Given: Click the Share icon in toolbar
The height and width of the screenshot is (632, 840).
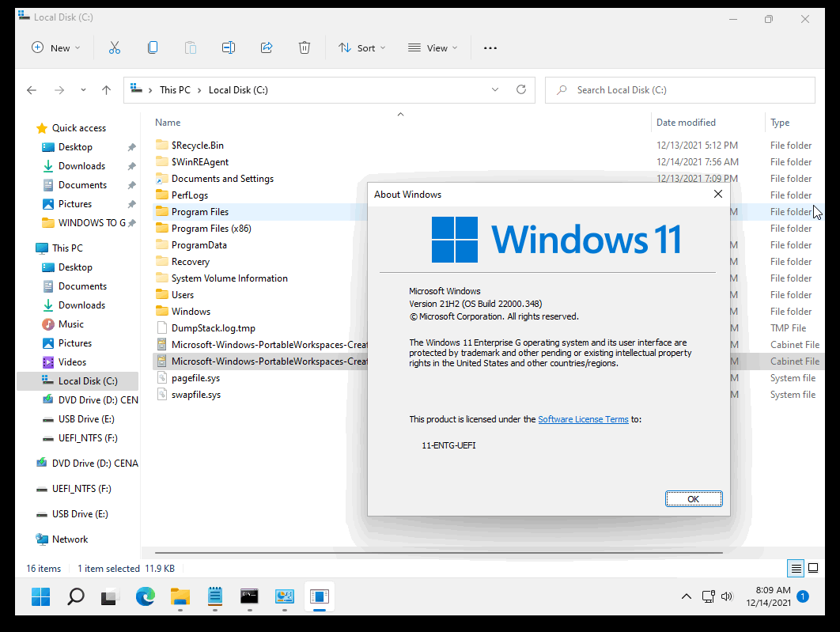Looking at the screenshot, I should tap(267, 47).
